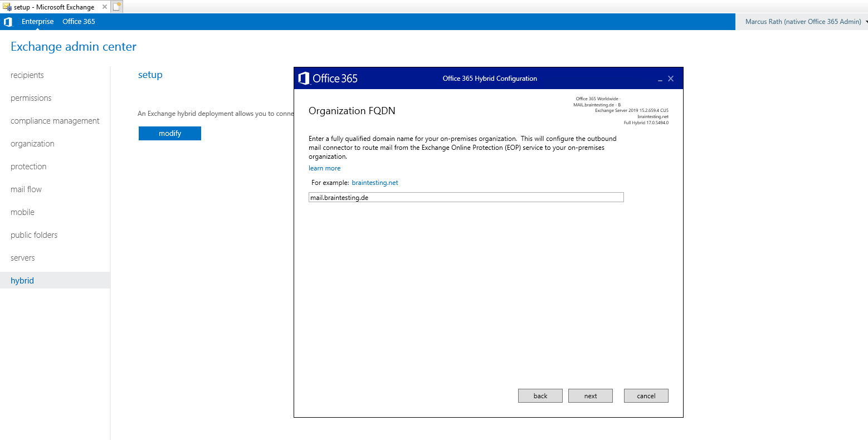Close the Hybrid Configuration dialog
This screenshot has height=440, width=868.
[671, 79]
